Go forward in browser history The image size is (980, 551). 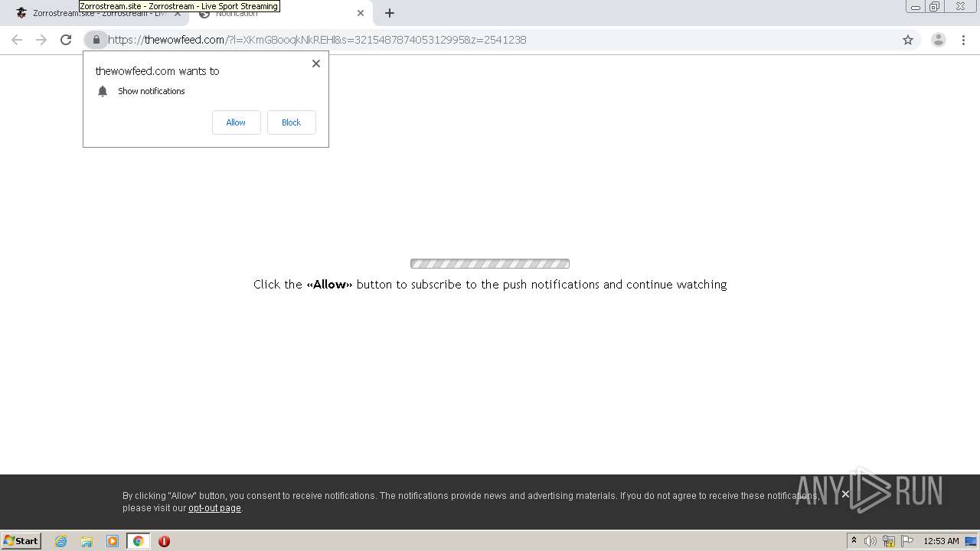[x=41, y=40]
